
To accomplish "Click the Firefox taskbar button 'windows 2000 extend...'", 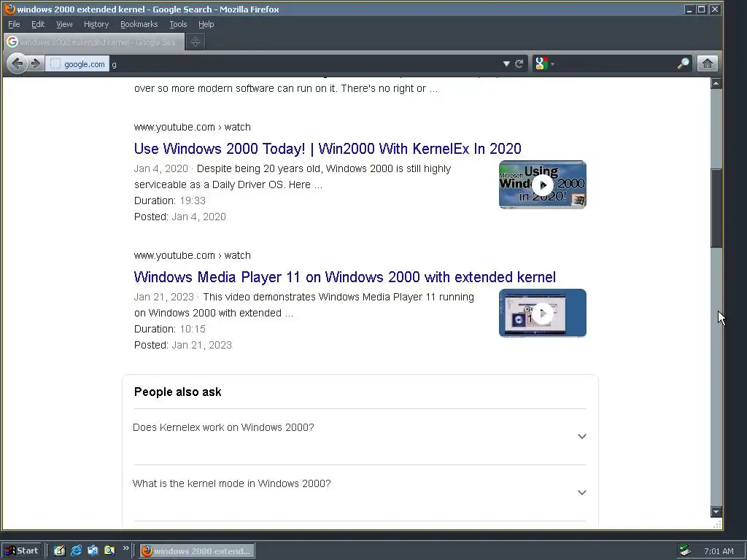I will (x=197, y=551).
